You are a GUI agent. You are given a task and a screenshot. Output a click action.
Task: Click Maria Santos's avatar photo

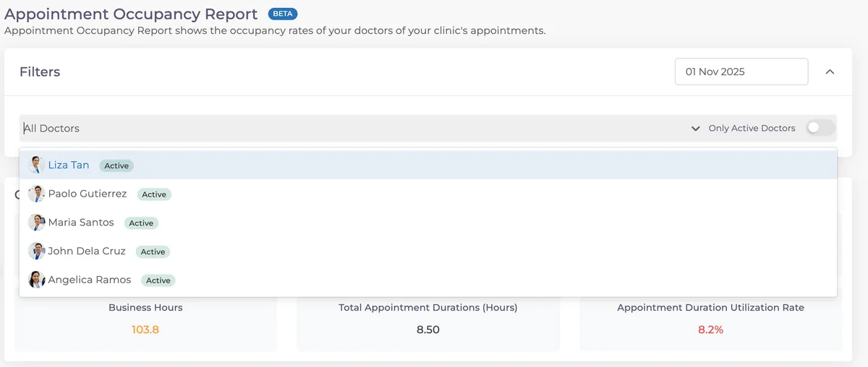click(x=36, y=223)
